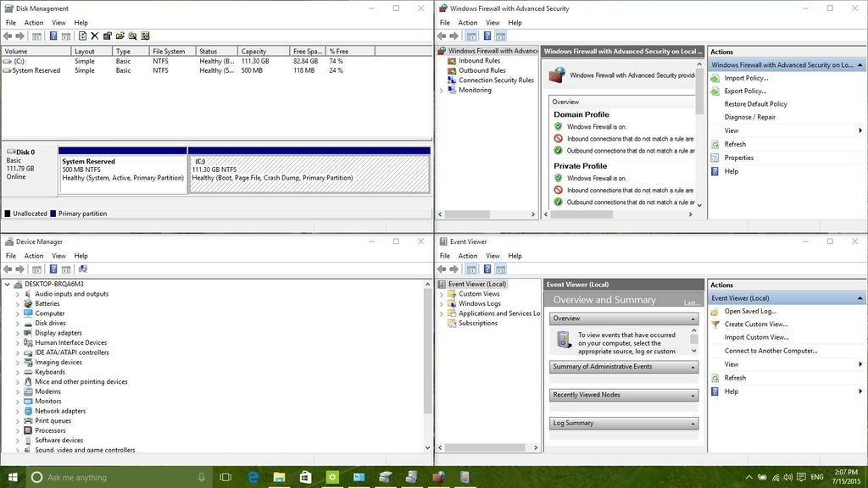The image size is (868, 488).
Task: Click the speaker icon in the system tray
Action: (789, 477)
